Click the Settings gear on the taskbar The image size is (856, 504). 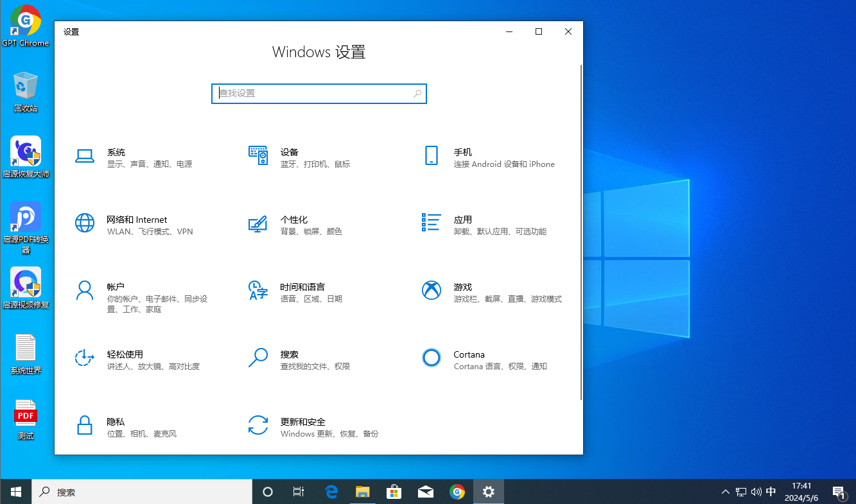[x=489, y=492]
